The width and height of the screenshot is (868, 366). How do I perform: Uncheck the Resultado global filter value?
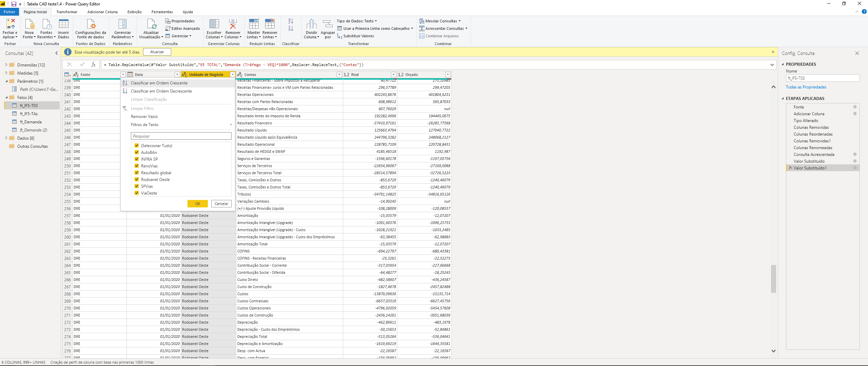point(137,173)
